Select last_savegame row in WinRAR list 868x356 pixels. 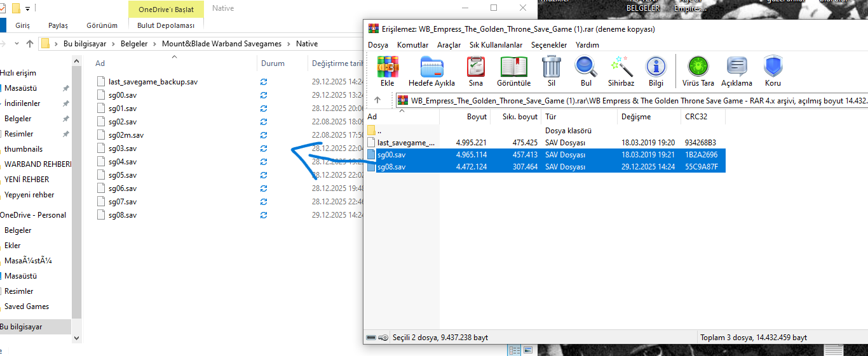point(545,143)
